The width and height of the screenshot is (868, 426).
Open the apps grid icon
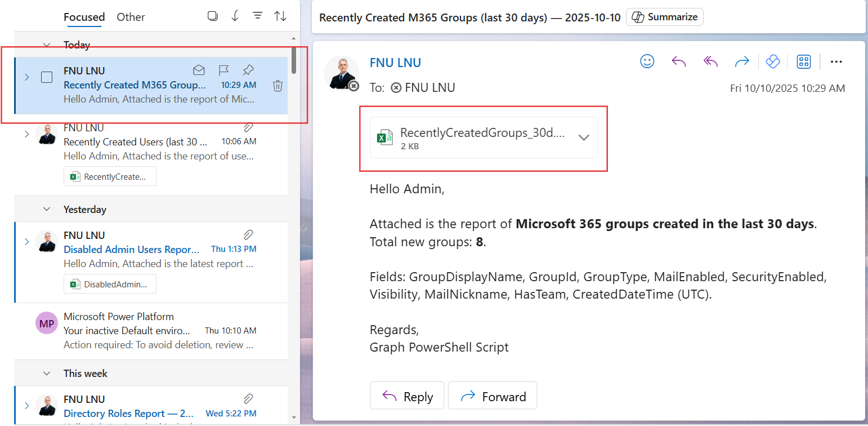pos(803,61)
